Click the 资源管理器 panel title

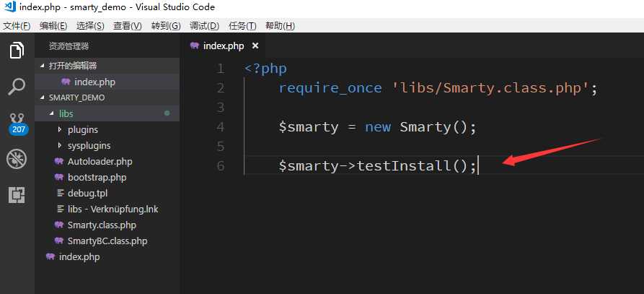(69, 46)
